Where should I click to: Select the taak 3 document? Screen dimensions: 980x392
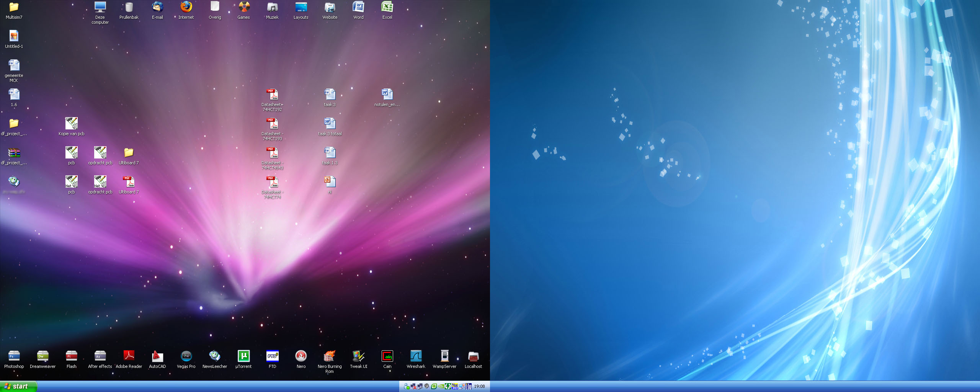(330, 98)
